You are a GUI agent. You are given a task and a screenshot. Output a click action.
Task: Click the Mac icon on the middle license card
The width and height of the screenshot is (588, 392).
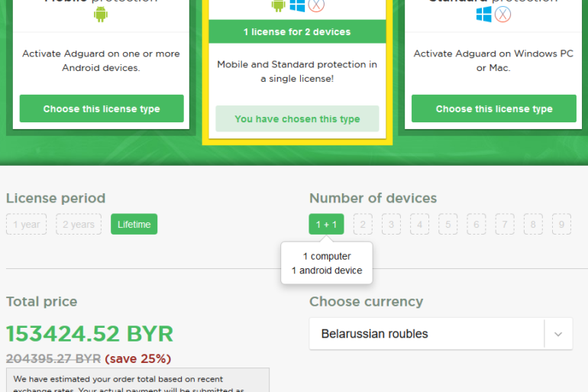(x=316, y=5)
